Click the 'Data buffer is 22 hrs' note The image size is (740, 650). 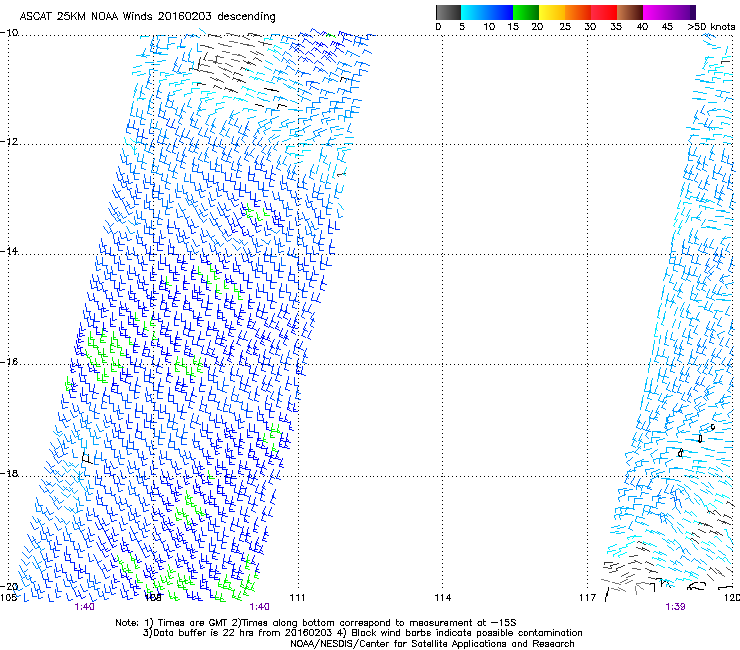[x=362, y=633]
